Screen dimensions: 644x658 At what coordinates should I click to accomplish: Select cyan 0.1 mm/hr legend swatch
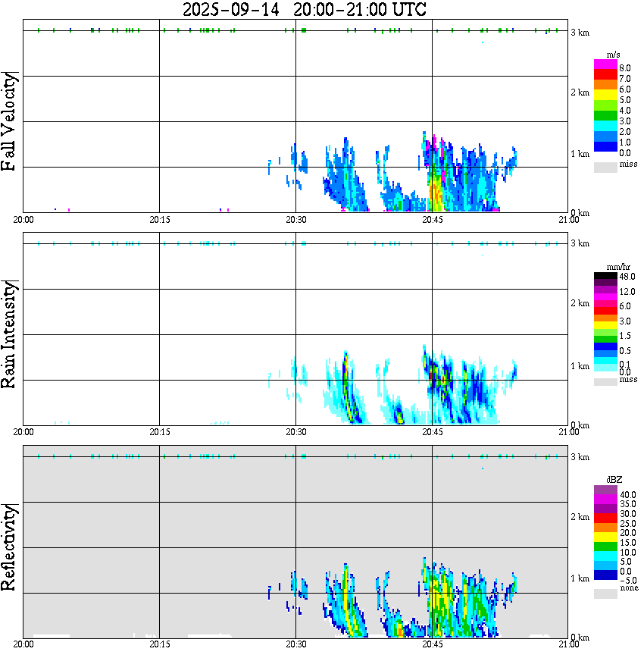click(605, 361)
